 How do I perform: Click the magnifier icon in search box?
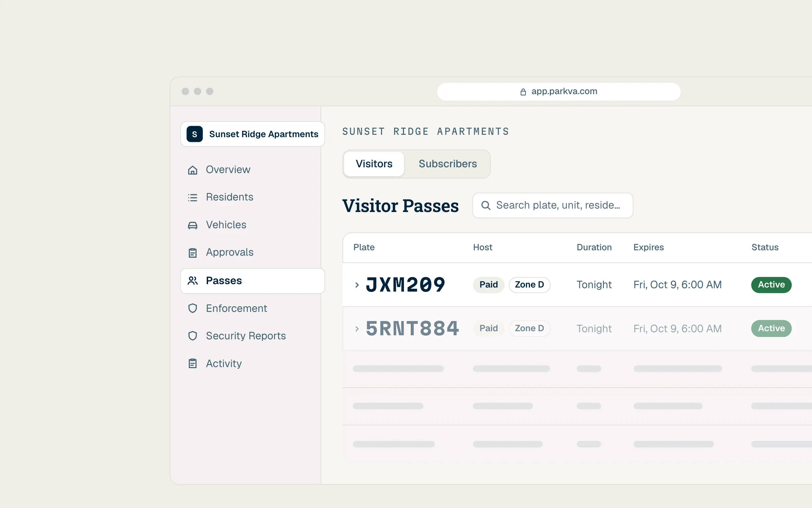coord(486,206)
